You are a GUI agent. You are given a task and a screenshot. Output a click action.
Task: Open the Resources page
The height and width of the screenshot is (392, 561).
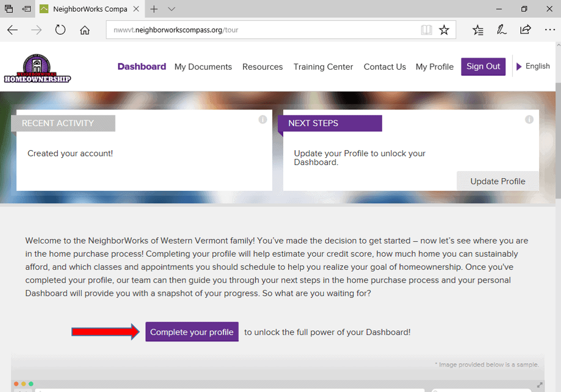coord(262,67)
